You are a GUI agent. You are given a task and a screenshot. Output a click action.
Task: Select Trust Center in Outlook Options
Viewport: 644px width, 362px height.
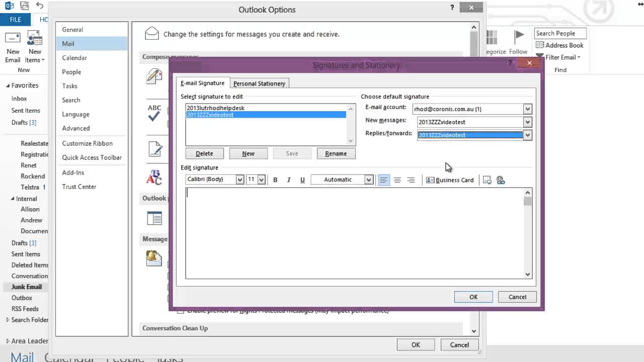click(x=92, y=187)
